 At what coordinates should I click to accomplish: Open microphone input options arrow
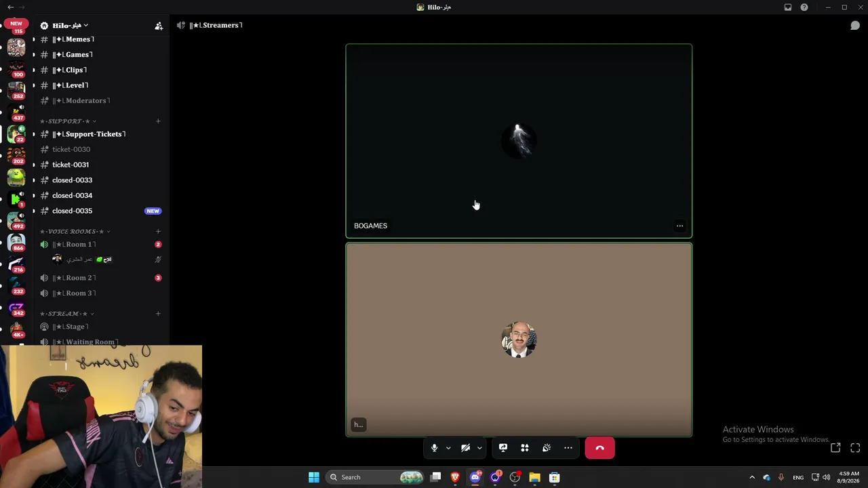click(x=448, y=448)
